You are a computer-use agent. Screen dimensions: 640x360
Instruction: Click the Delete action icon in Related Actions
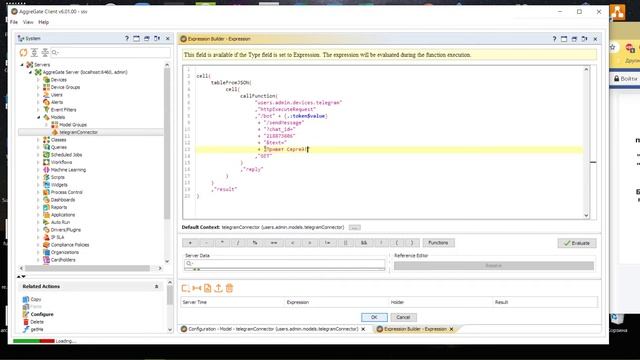tap(26, 322)
